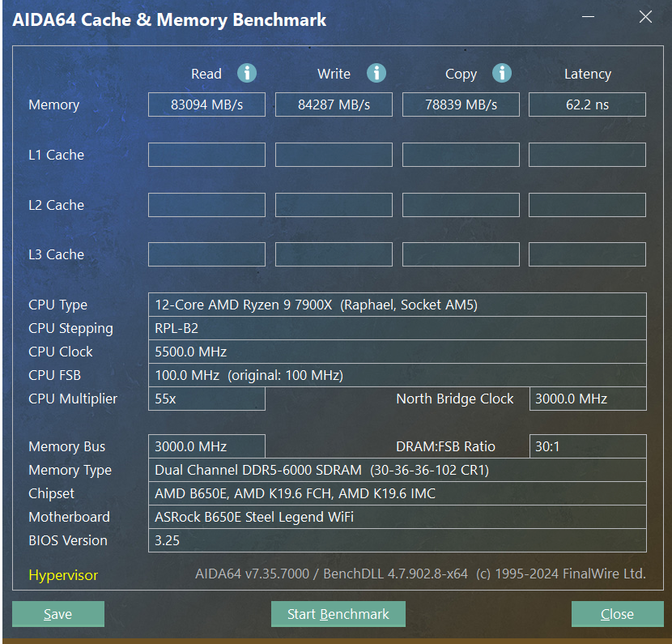Click the Memory Latency value 62.2 ns

587,104
